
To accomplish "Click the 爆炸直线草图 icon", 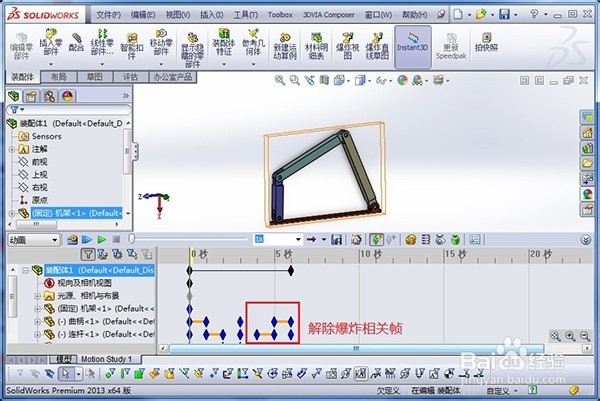I will pyautogui.click(x=377, y=46).
